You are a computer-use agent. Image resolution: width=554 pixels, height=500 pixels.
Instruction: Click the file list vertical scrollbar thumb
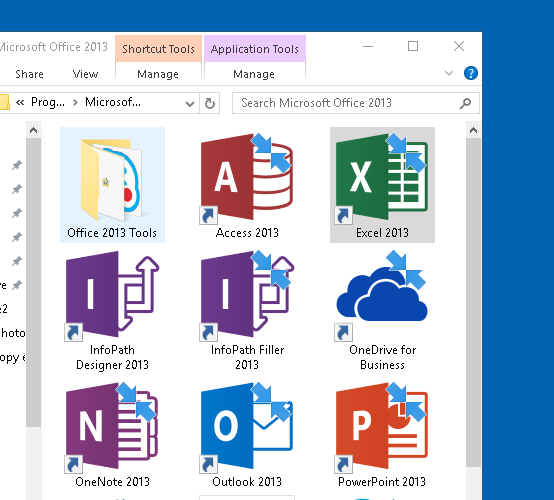[473, 302]
